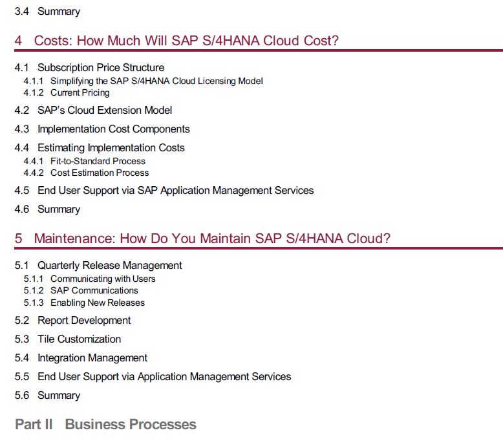Jump to 4.2 SAP's Cloud Extension Model

[93, 111]
